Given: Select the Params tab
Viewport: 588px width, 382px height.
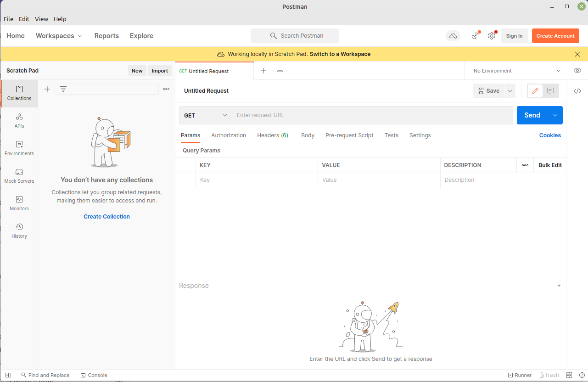Looking at the screenshot, I should click(x=190, y=135).
